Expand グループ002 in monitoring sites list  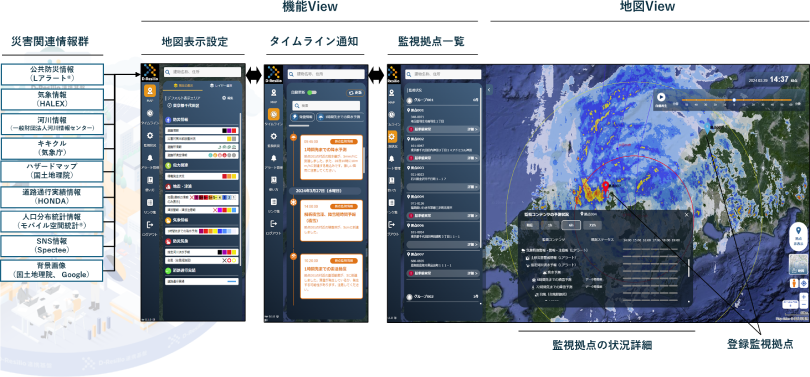443,297
